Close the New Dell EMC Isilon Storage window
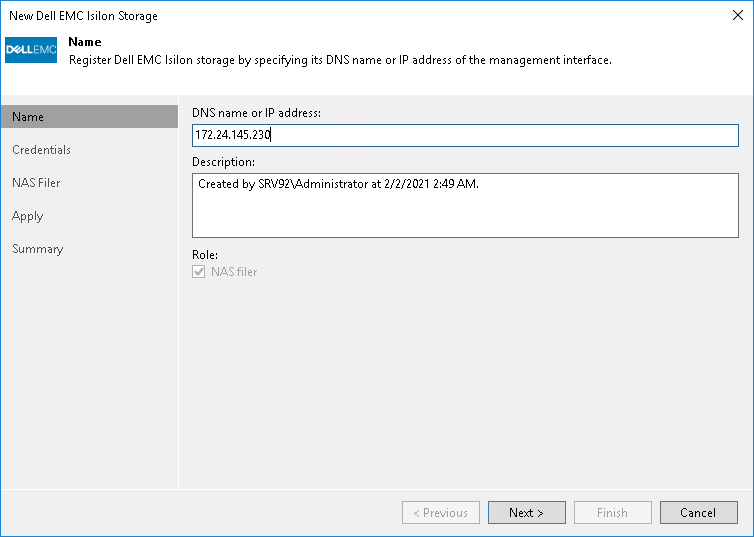The width and height of the screenshot is (754, 537). (x=738, y=16)
